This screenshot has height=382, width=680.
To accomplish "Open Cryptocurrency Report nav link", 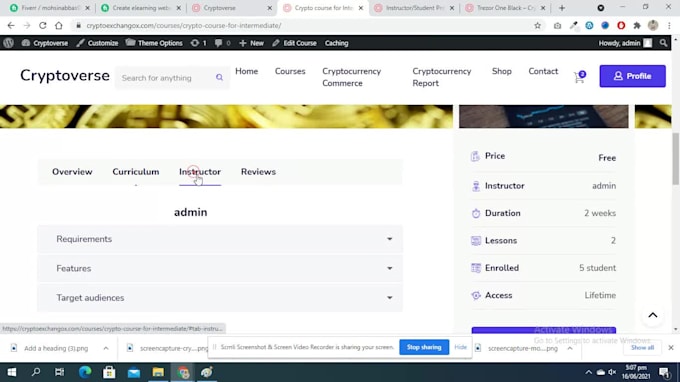I will [441, 77].
